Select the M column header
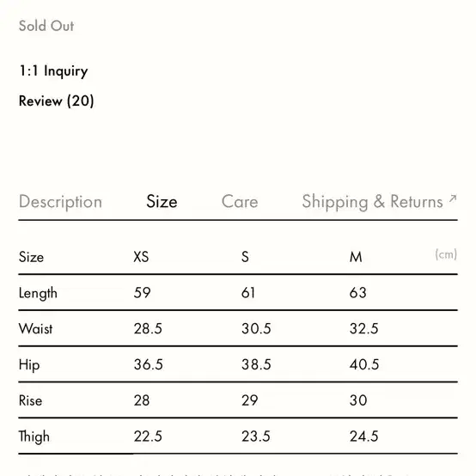The image size is (476, 476). tap(356, 257)
